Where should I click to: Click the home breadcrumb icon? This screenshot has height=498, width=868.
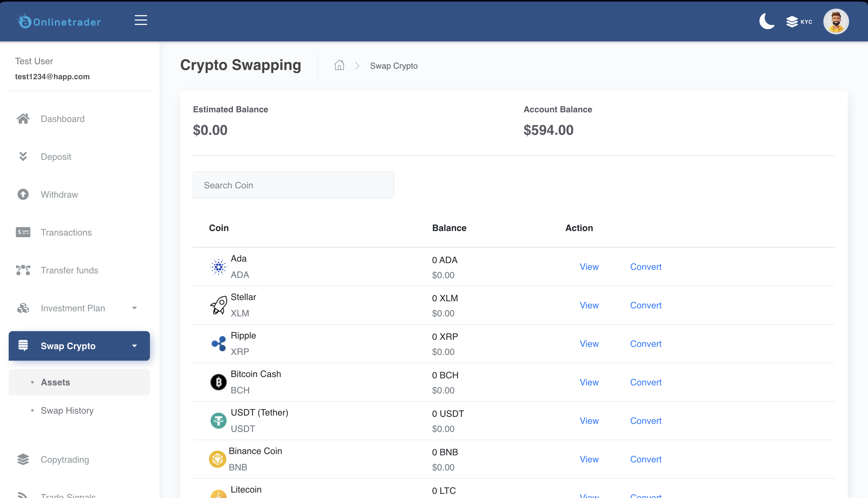(339, 65)
